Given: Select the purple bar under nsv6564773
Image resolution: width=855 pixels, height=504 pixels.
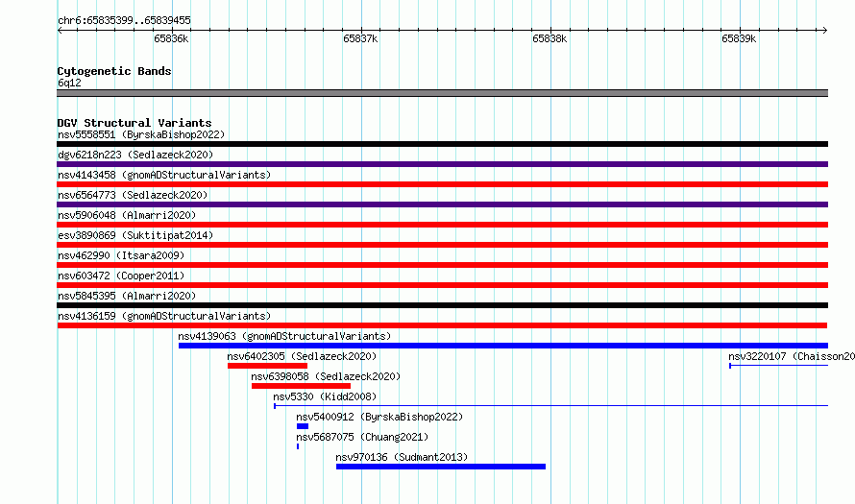Looking at the screenshot, I should click(442, 204).
